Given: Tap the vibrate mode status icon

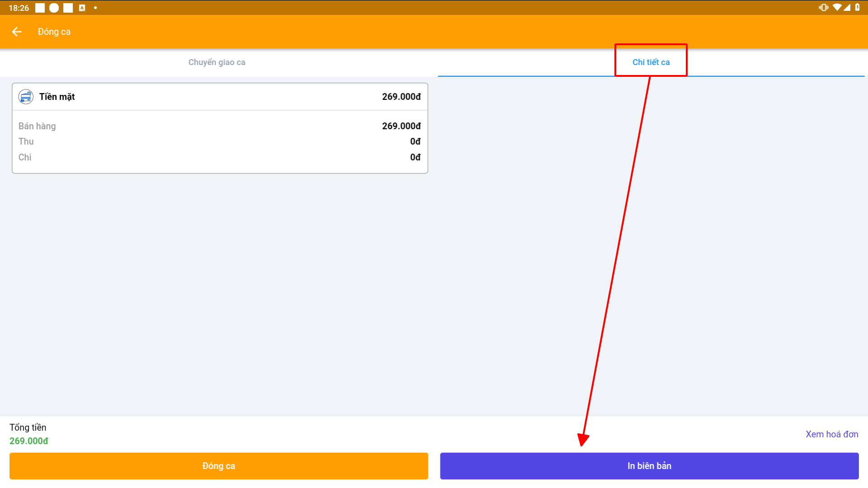Looking at the screenshot, I should (x=823, y=7).
